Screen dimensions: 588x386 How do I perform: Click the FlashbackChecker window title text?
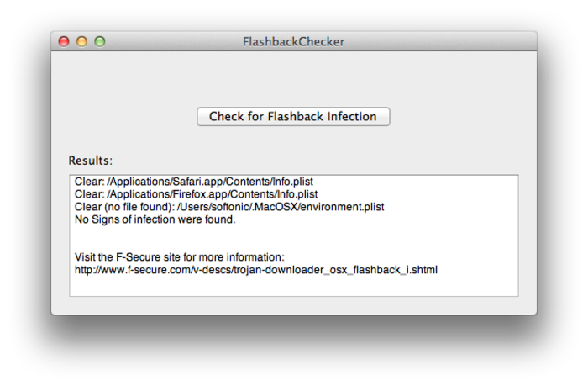[x=293, y=41]
